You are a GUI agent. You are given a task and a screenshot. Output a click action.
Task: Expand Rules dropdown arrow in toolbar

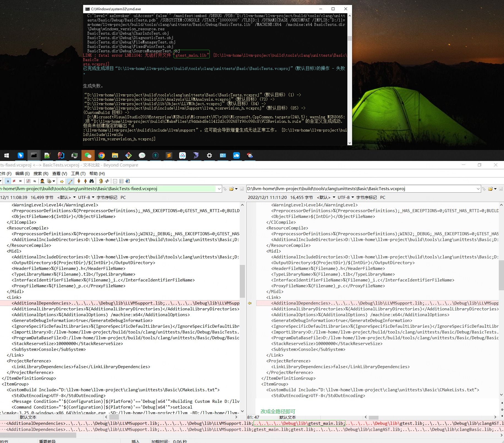click(54, 181)
